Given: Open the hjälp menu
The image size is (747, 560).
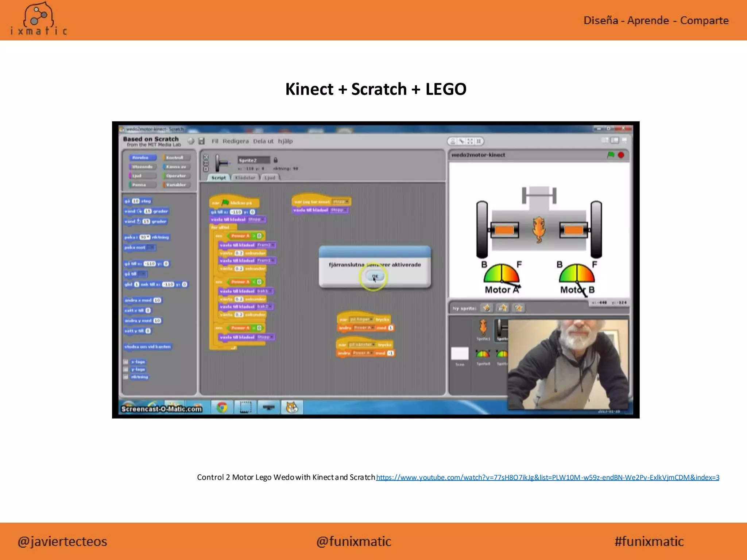Looking at the screenshot, I should tap(285, 141).
